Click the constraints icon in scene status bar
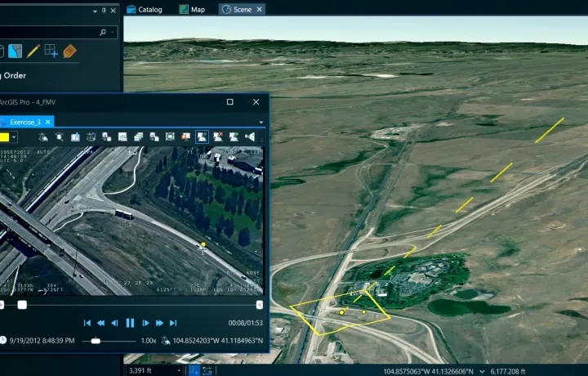The width and height of the screenshot is (588, 376). point(207,371)
